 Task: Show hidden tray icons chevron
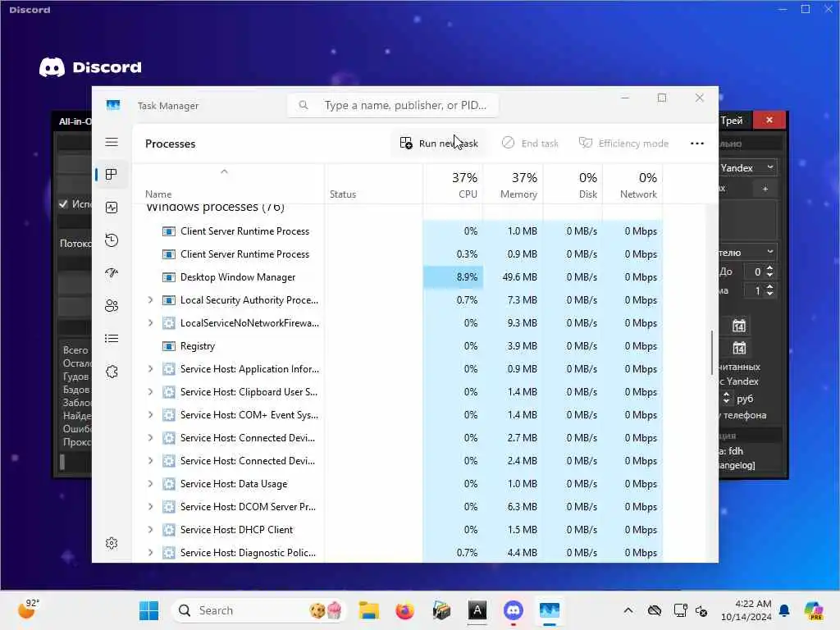(x=628, y=610)
